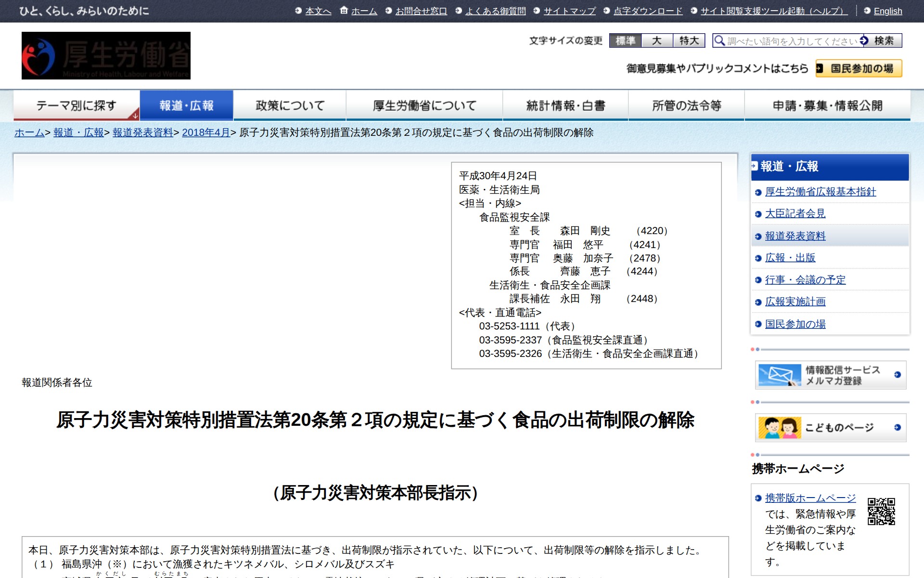Open the 統計情報・白書 navigation tab
This screenshot has height=578, width=924.
tap(565, 105)
